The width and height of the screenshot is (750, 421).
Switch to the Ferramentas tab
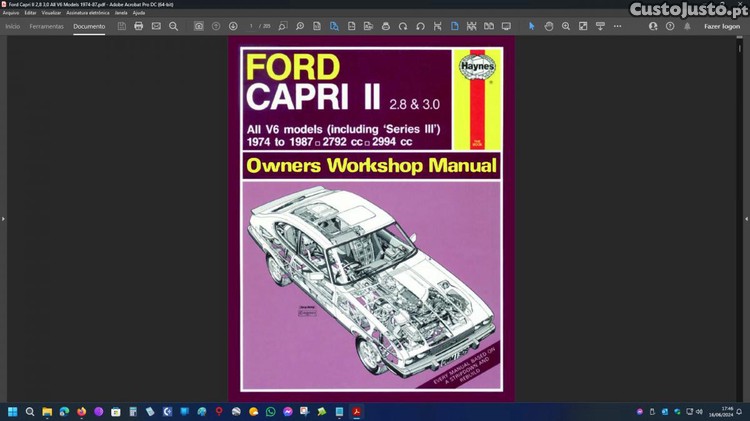(x=46, y=26)
